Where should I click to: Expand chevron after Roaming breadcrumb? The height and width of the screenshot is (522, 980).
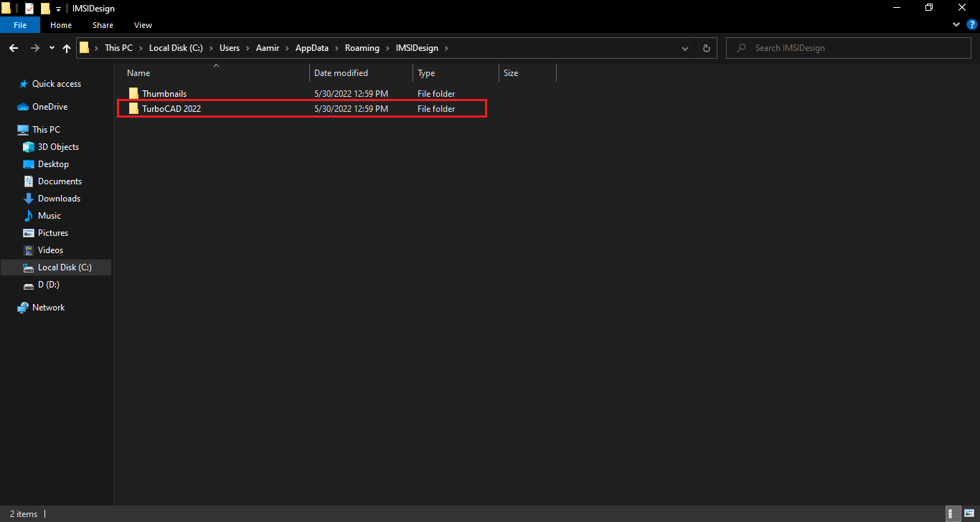click(388, 48)
